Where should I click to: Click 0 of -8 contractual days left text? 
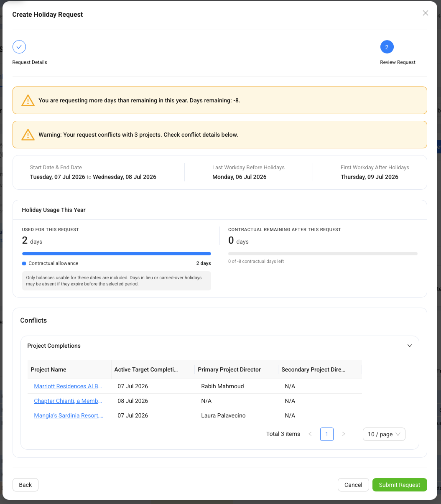point(256,261)
